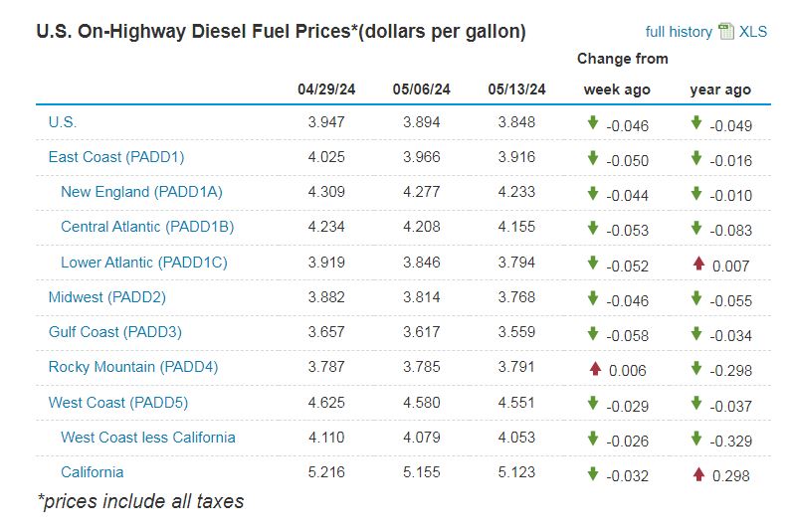791x532 pixels.
Task: Click green down arrow in Midwest week-ago change
Action: pyautogui.click(x=592, y=298)
